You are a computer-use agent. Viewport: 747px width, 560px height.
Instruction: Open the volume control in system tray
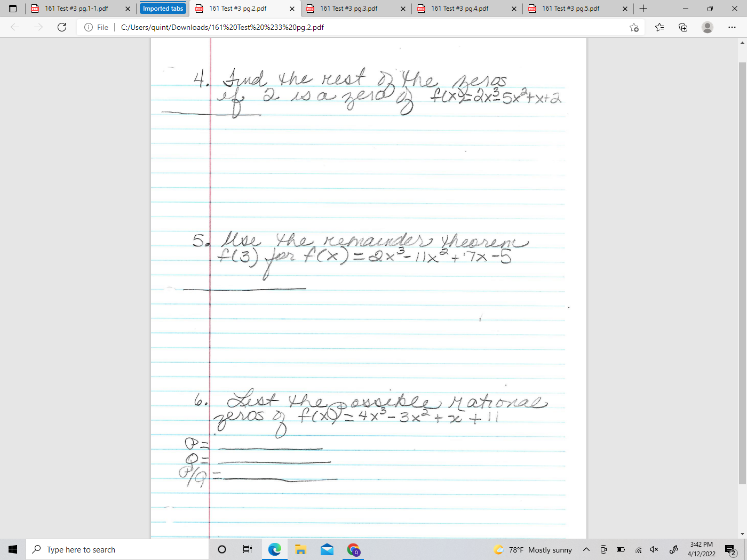click(x=654, y=549)
